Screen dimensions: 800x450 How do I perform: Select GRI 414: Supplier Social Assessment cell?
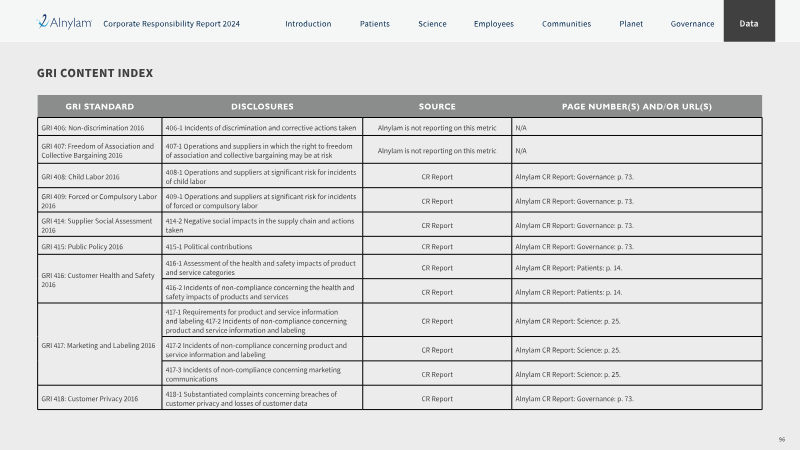[x=99, y=225]
